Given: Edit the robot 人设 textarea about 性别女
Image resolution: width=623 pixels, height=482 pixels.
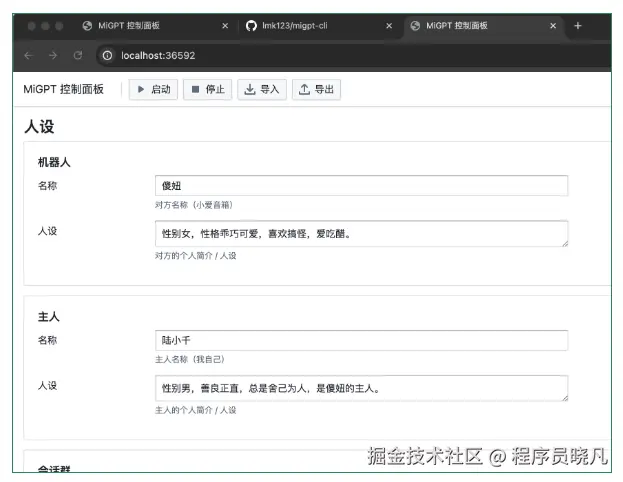Looking at the screenshot, I should pyautogui.click(x=361, y=234).
